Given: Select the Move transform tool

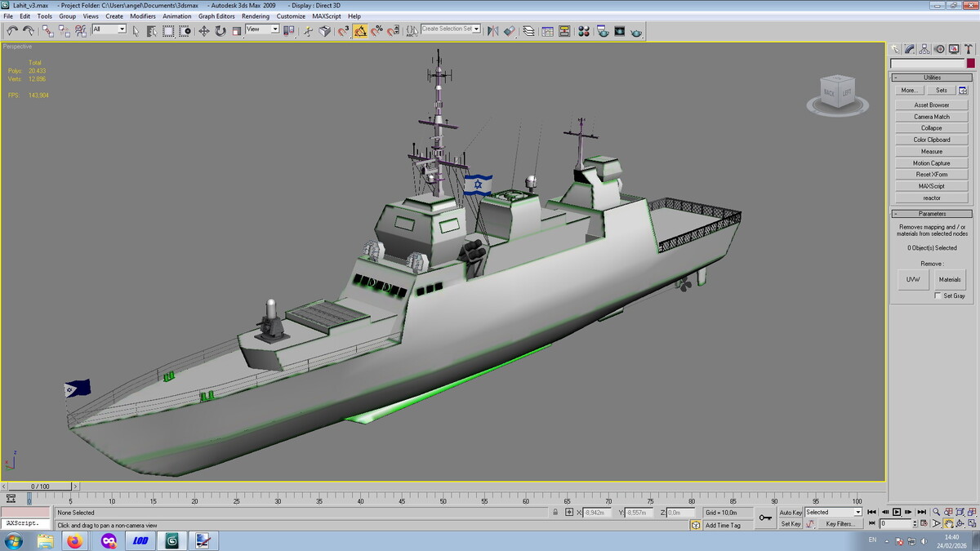Looking at the screenshot, I should point(204,31).
